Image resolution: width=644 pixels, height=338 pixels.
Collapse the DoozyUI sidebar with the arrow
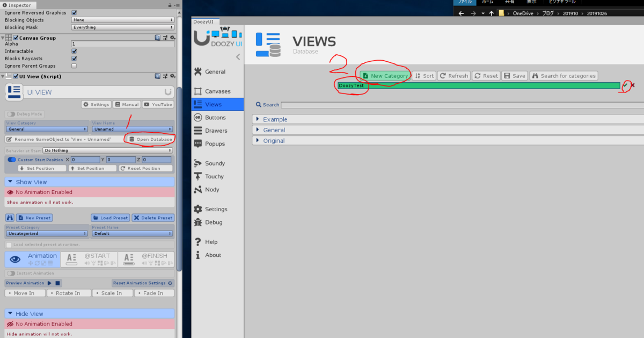click(238, 56)
